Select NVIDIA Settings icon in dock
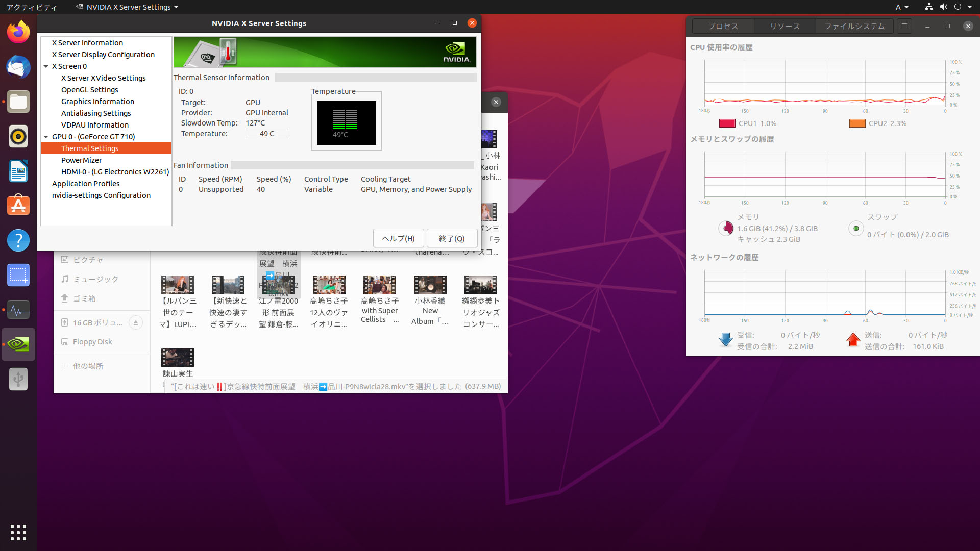This screenshot has width=980, height=551. pos(18,344)
